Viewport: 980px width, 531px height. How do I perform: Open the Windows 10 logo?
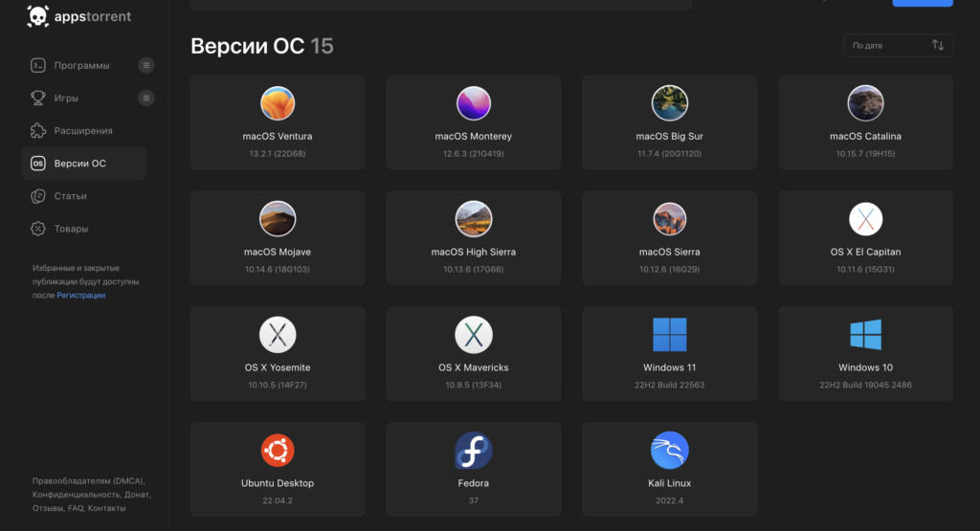pyautogui.click(x=865, y=334)
